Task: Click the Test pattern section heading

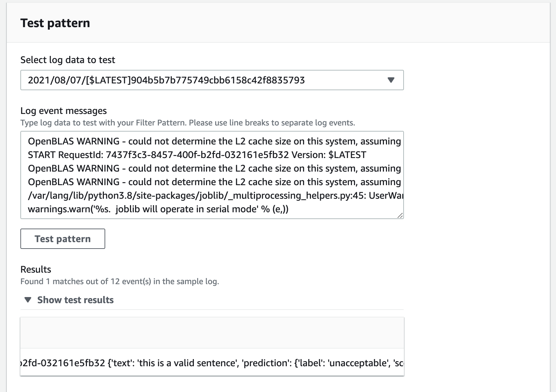Action: pos(55,23)
